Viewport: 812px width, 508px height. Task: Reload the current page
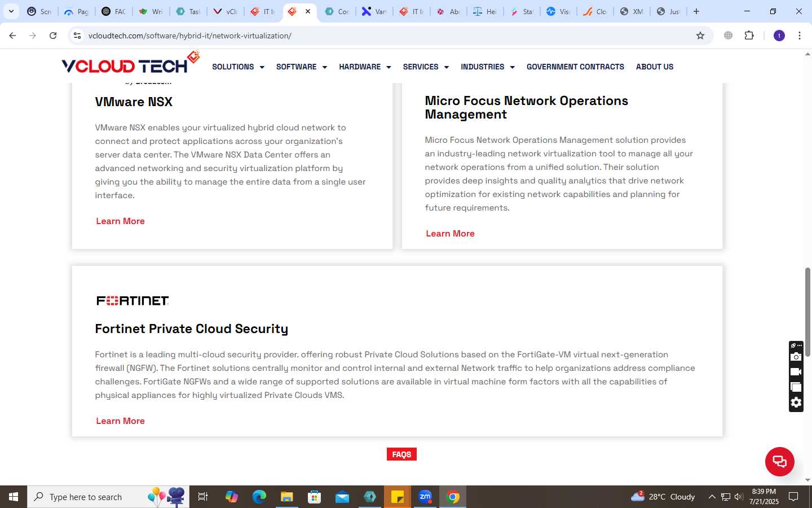(53, 36)
